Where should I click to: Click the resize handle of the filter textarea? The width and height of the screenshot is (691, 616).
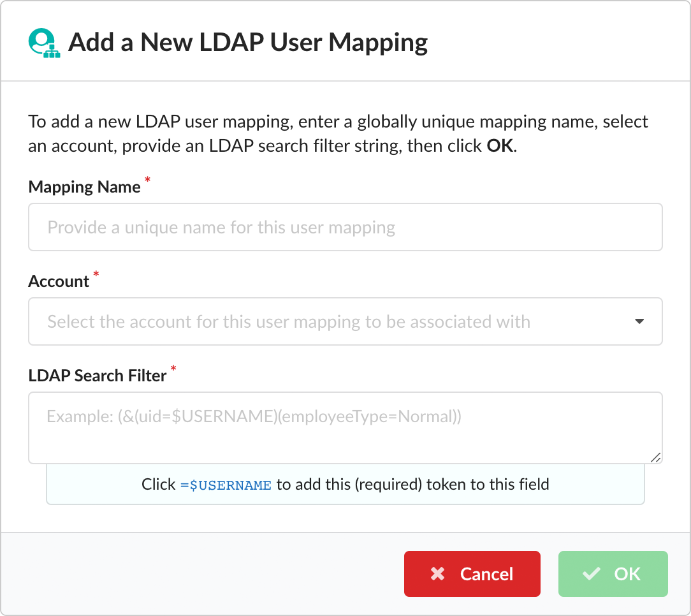(x=656, y=457)
